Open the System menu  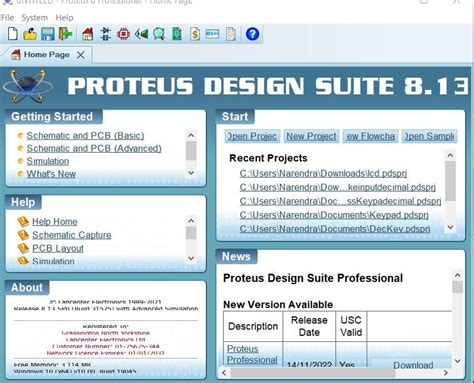pyautogui.click(x=35, y=18)
